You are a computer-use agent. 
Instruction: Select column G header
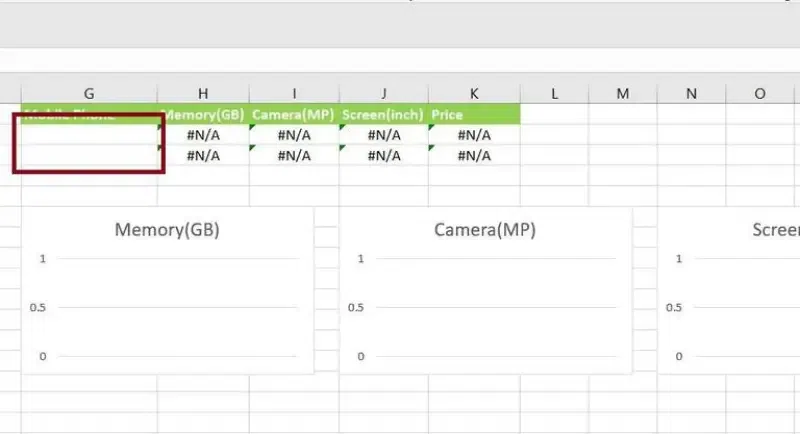pyautogui.click(x=89, y=93)
